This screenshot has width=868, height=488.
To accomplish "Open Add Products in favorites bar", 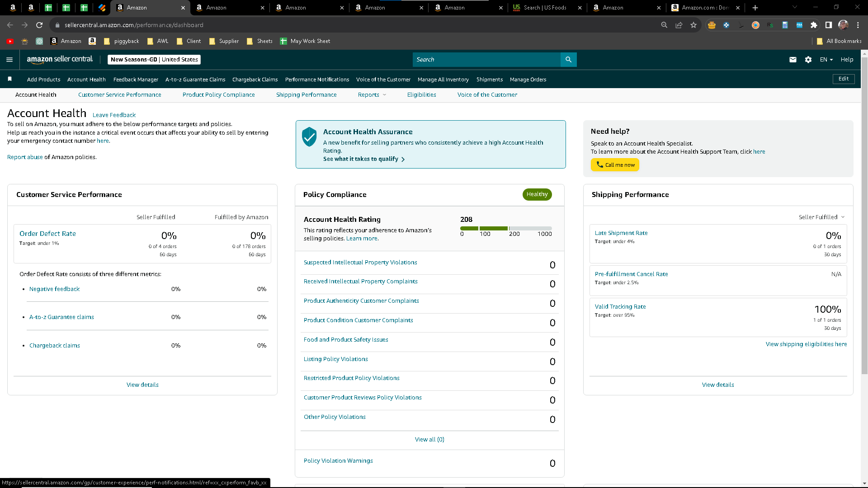I will (43, 80).
